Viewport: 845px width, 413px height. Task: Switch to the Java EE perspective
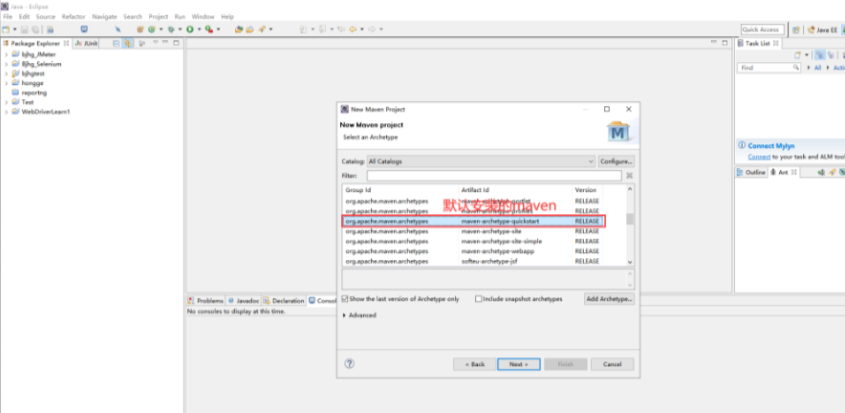[x=822, y=30]
